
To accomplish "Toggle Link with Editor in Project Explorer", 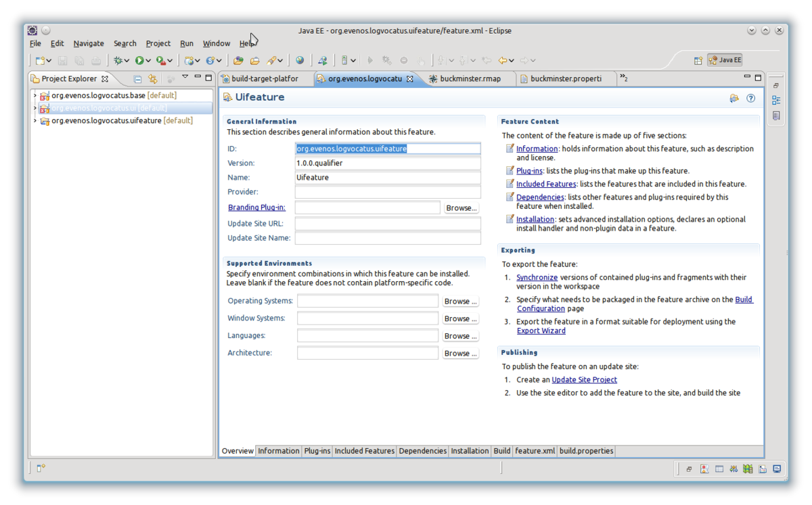I will tap(153, 79).
